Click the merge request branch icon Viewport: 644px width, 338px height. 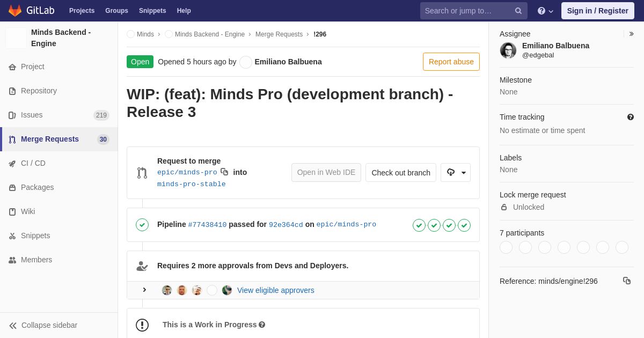(142, 173)
